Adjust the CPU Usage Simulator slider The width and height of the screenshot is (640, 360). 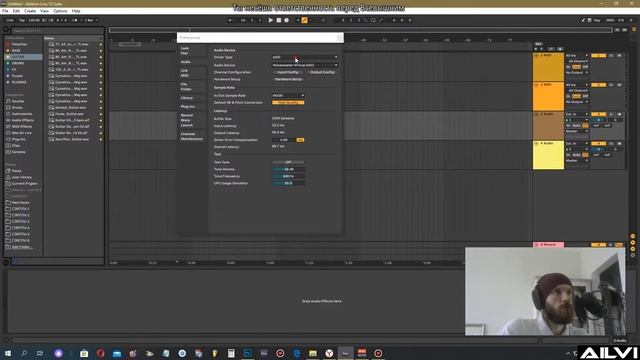pos(288,183)
